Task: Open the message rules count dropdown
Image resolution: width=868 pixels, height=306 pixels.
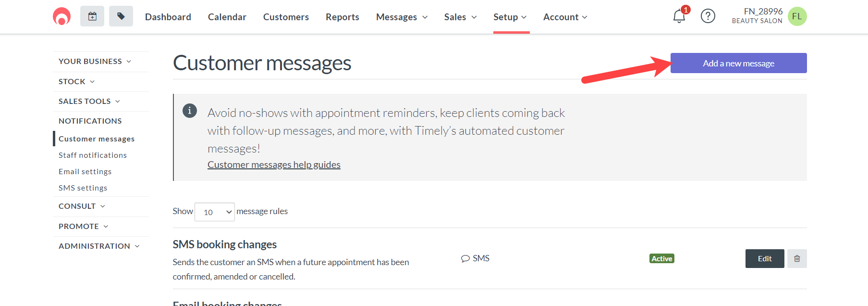Action: click(215, 212)
